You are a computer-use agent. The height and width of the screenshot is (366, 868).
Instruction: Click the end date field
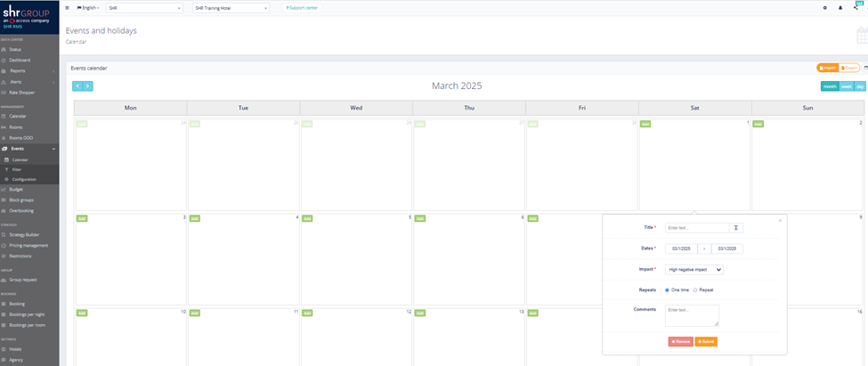tap(727, 249)
